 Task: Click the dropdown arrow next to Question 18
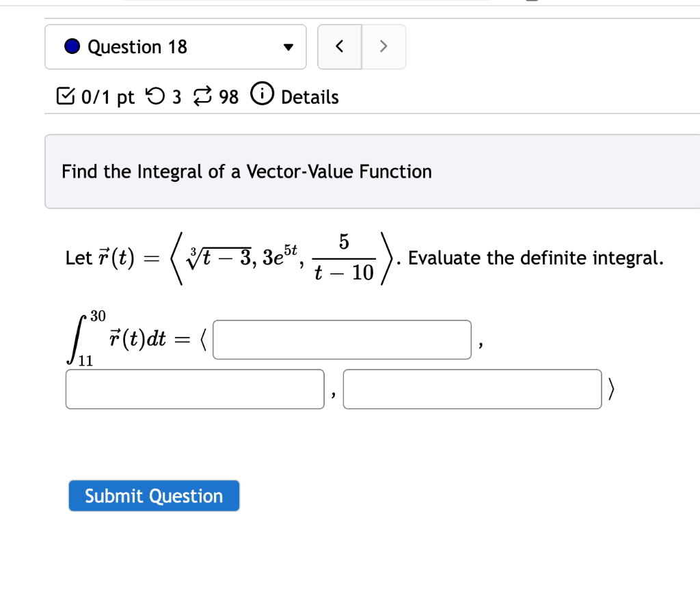(287, 46)
